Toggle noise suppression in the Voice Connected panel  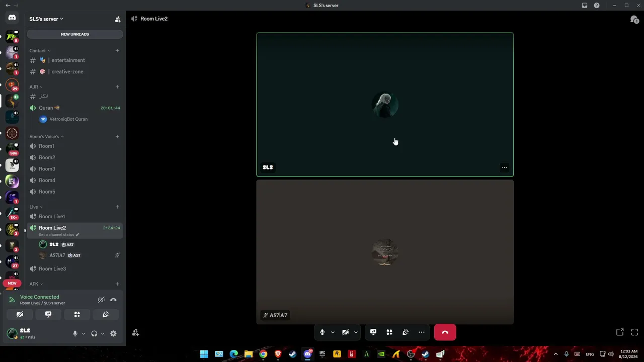click(101, 300)
